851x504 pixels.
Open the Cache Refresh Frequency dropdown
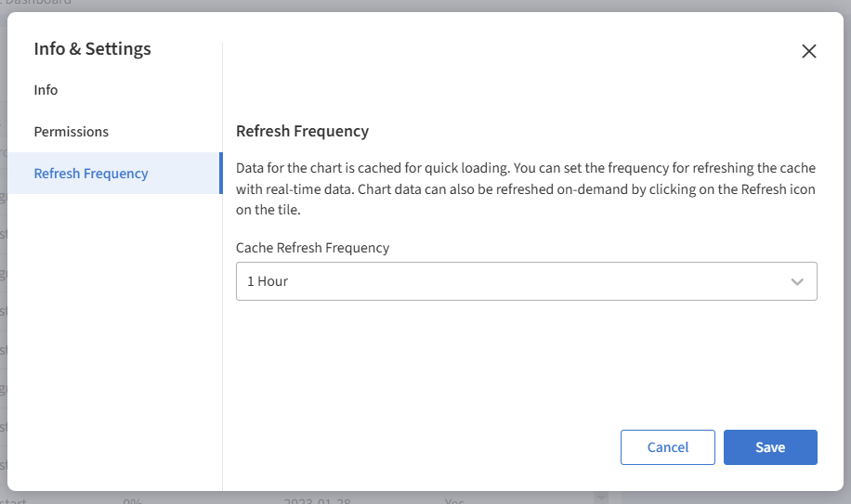coord(526,281)
